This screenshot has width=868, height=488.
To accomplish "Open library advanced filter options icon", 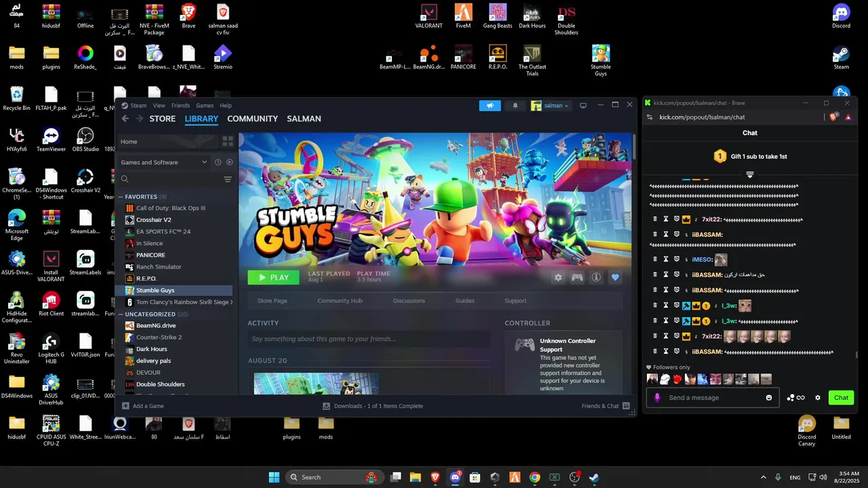I will click(228, 180).
